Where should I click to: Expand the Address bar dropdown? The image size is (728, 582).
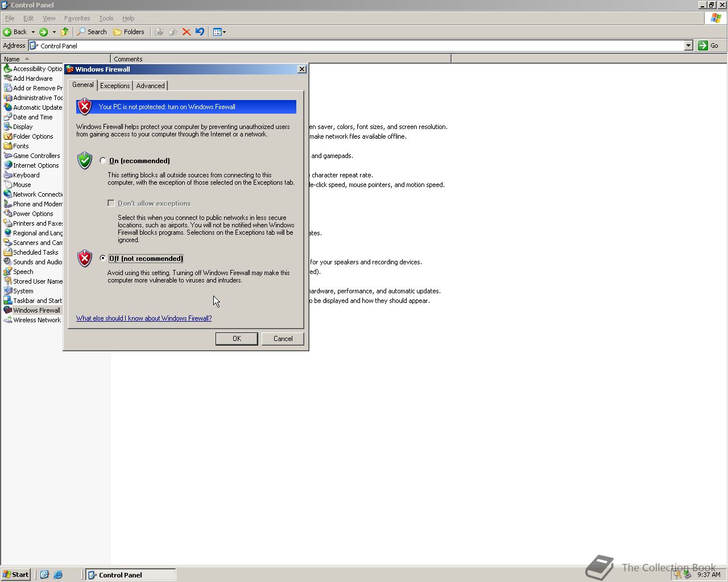click(x=688, y=45)
